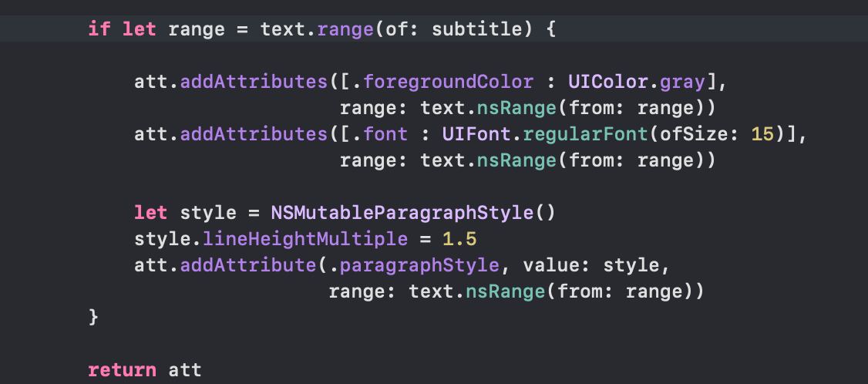Click 'att' after the return keyword
Screen dimensions: 868x384
pyautogui.click(x=186, y=369)
